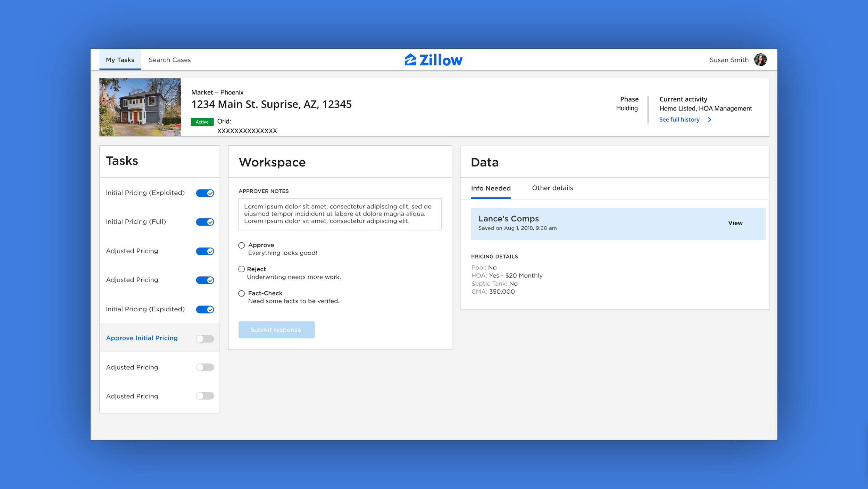Select the Reject radio option
The width and height of the screenshot is (868, 489).
(242, 269)
